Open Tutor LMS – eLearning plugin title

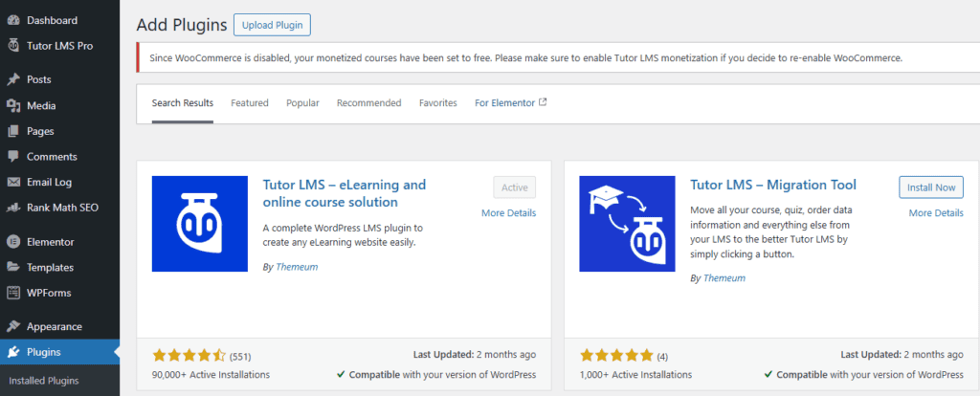(x=344, y=193)
